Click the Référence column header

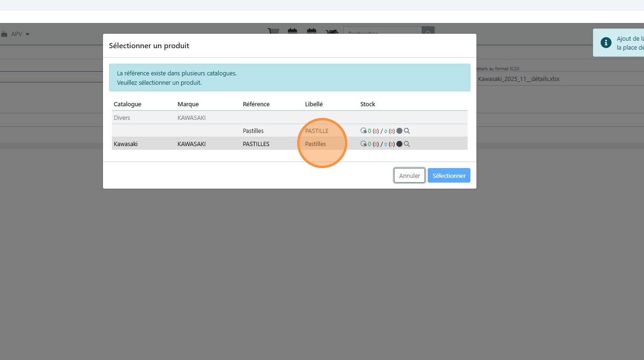click(256, 104)
